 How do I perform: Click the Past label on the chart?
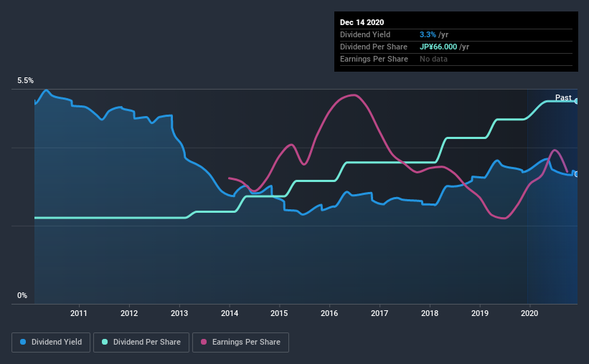[x=563, y=97]
